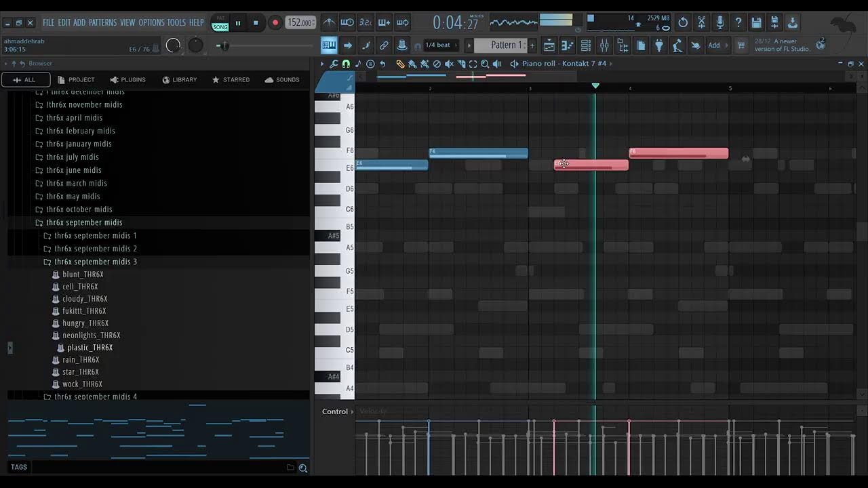868x488 pixels.
Task: Toggle the PAT/SONG mode switch
Action: pyautogui.click(x=220, y=23)
